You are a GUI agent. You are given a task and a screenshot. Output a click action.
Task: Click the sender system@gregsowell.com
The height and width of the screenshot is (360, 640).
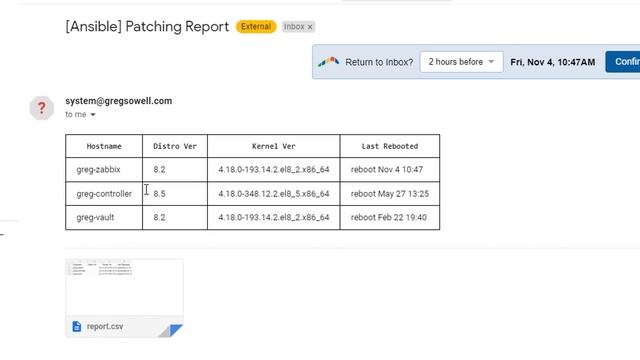[118, 101]
